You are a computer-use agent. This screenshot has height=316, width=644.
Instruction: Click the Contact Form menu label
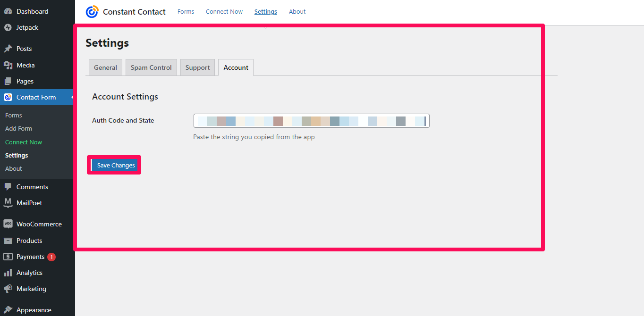(x=36, y=97)
